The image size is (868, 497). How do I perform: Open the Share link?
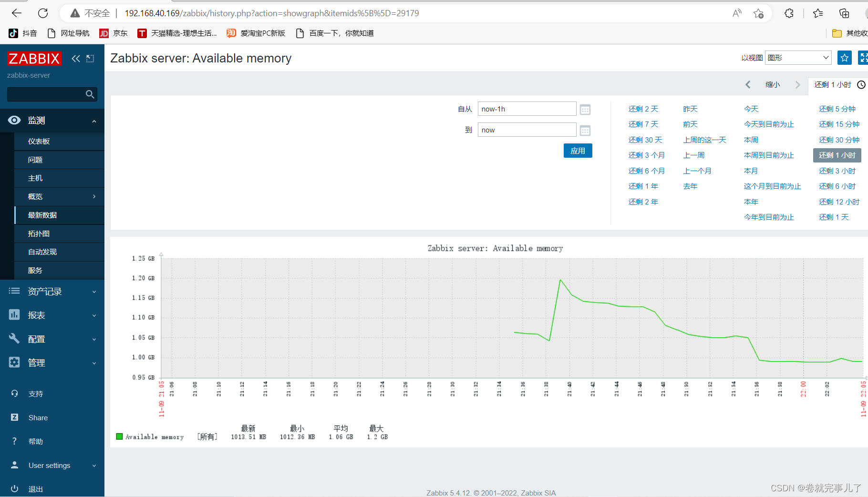(x=38, y=418)
